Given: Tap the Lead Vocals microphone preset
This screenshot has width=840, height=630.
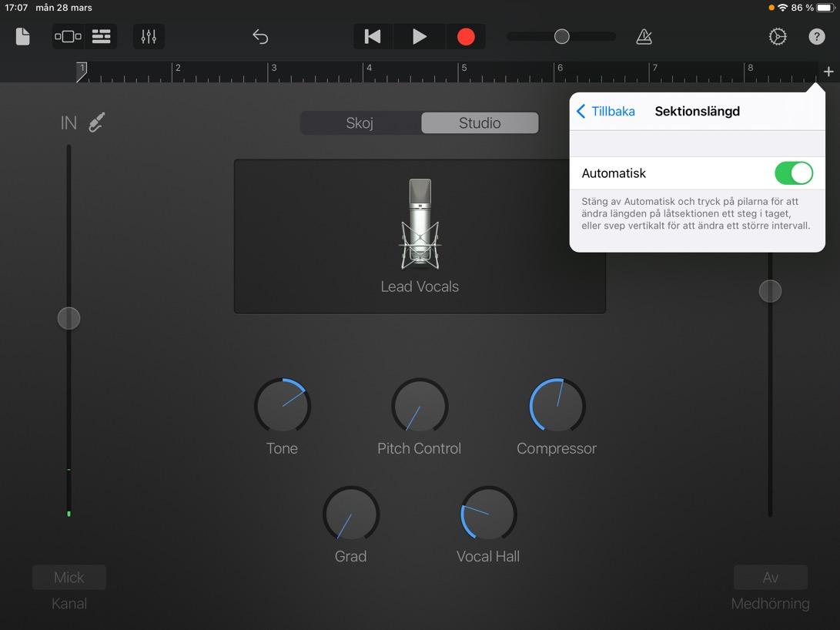Looking at the screenshot, I should click(x=420, y=236).
